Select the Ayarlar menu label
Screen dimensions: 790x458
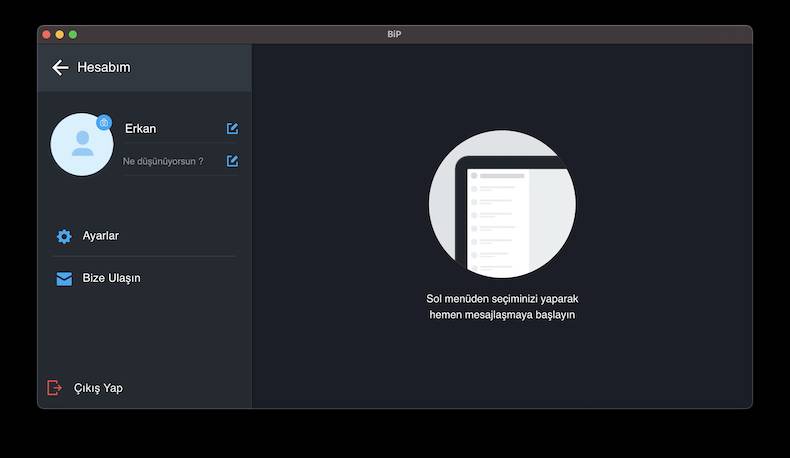101,236
